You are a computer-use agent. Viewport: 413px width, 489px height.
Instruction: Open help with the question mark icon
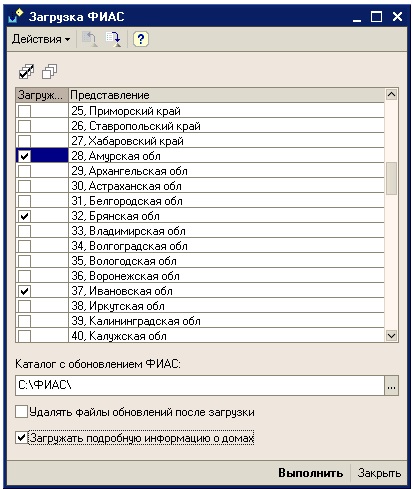point(141,39)
